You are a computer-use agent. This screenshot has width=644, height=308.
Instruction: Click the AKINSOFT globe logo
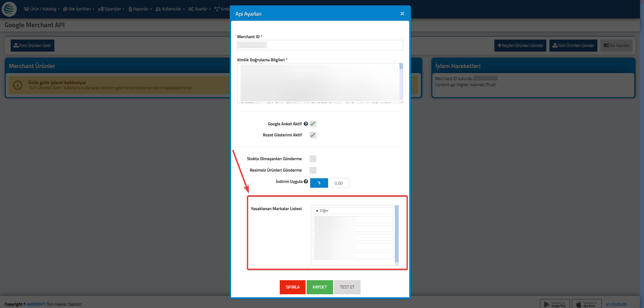click(9, 9)
